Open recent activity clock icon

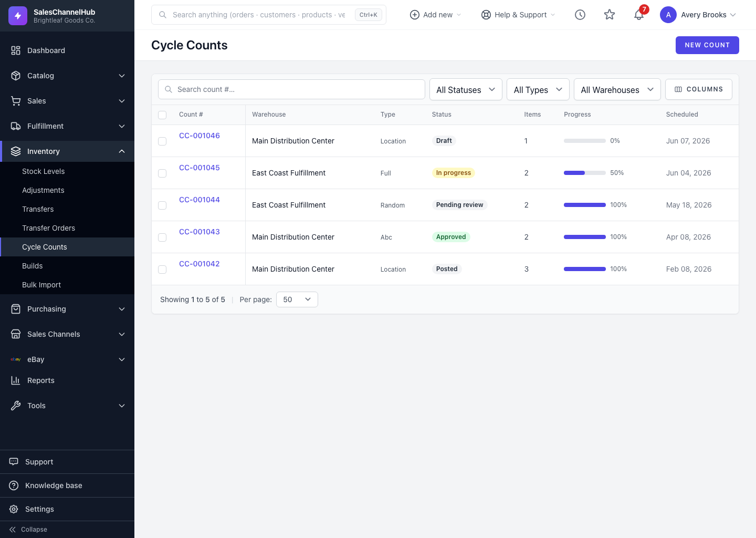coord(580,15)
